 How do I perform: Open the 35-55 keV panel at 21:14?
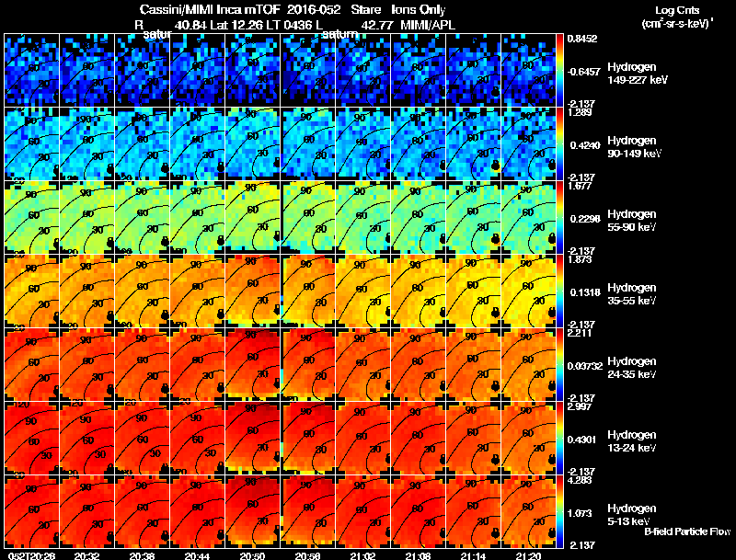pyautogui.click(x=473, y=291)
